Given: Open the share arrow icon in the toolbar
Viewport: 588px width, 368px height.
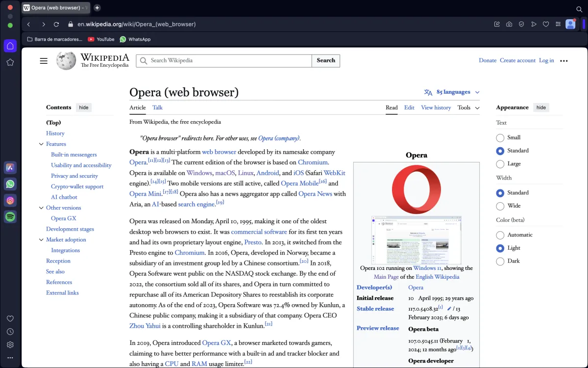Looking at the screenshot, I should 534,24.
